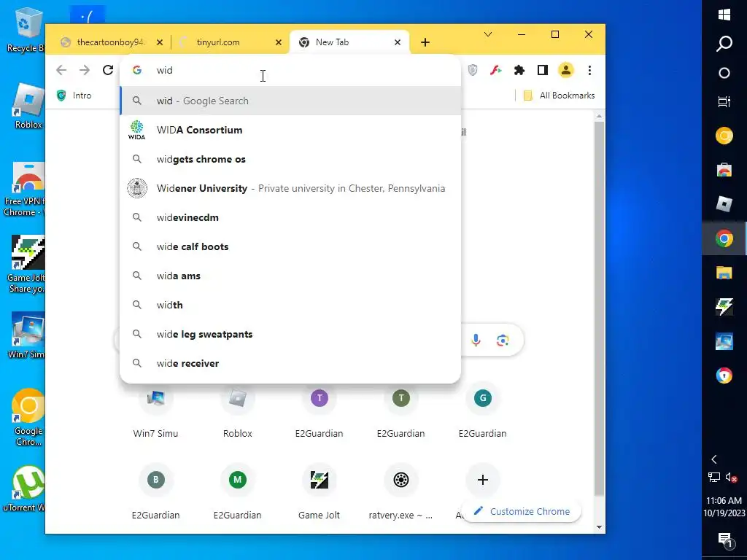The height and width of the screenshot is (560, 747).
Task: Open the notification center icon
Action: coord(724,540)
